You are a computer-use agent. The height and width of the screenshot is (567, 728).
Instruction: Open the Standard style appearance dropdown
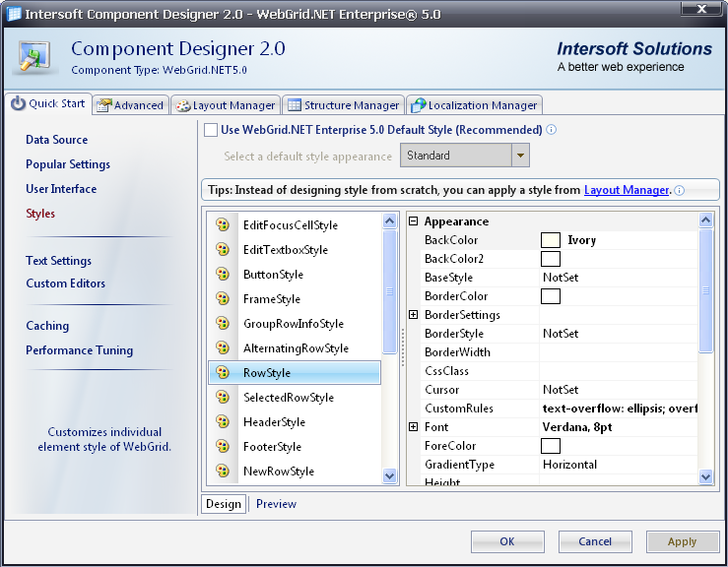pos(520,156)
